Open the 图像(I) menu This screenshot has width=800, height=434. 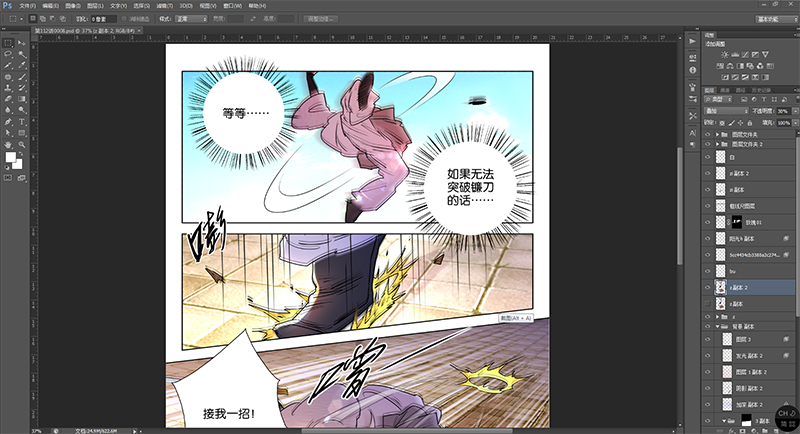(73, 6)
